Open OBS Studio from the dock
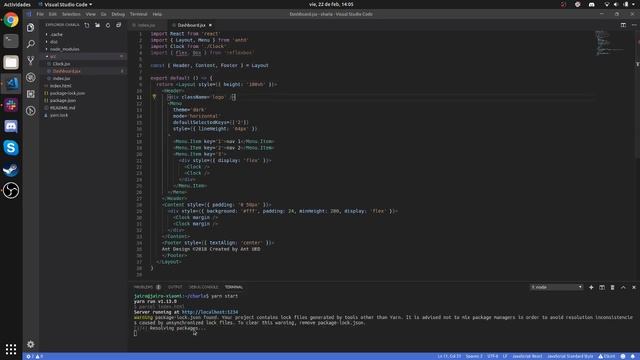The height and width of the screenshot is (360, 640). 11,190
